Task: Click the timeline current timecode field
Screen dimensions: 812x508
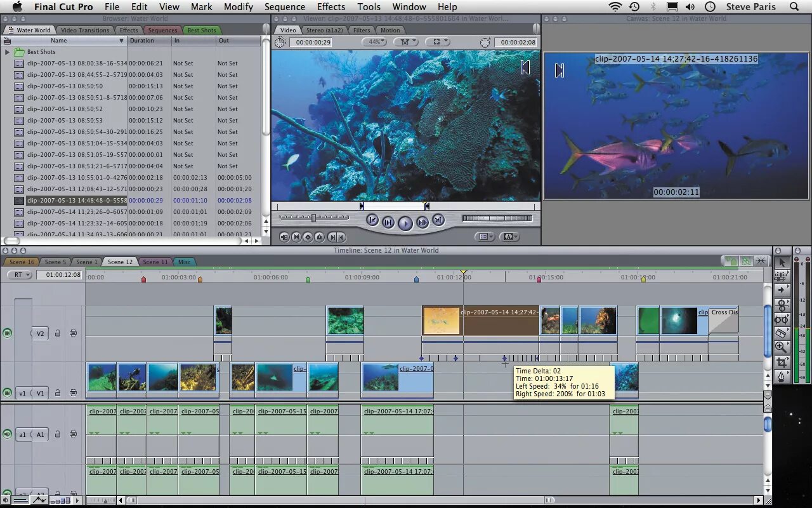Action: click(59, 275)
